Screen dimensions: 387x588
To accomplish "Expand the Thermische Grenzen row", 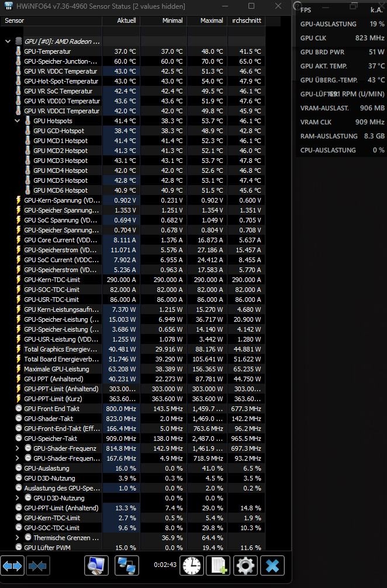I will tap(17, 538).
